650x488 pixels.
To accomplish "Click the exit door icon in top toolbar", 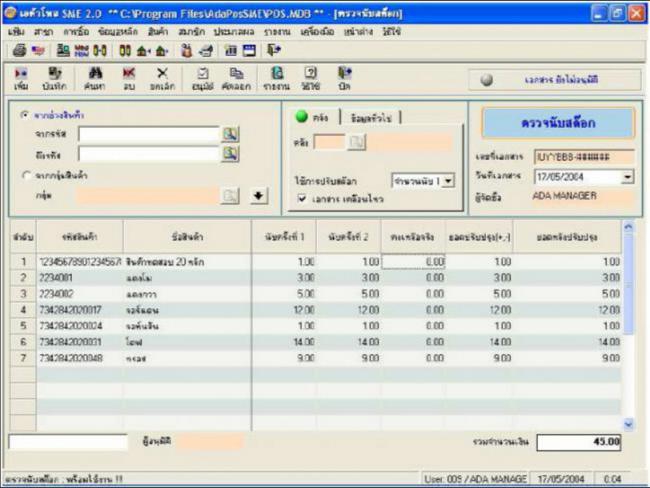I will pyautogui.click(x=274, y=51).
